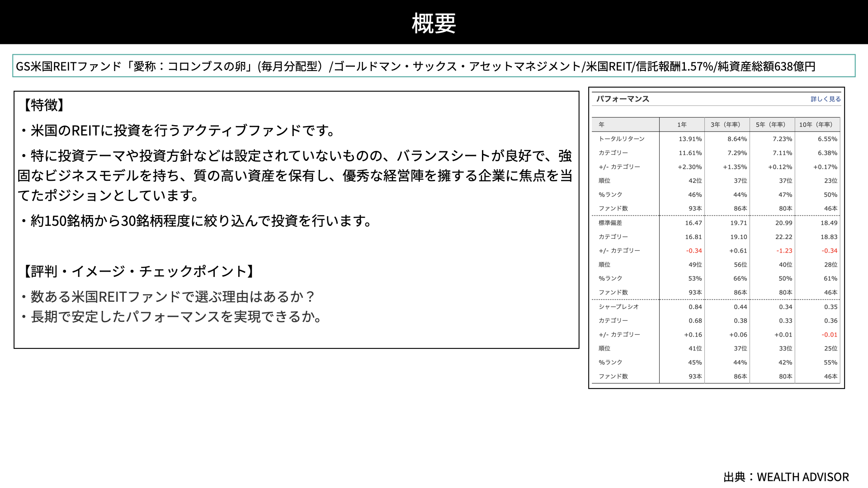Click the 6.55% total return value
The height and width of the screenshot is (488, 868).
(828, 139)
